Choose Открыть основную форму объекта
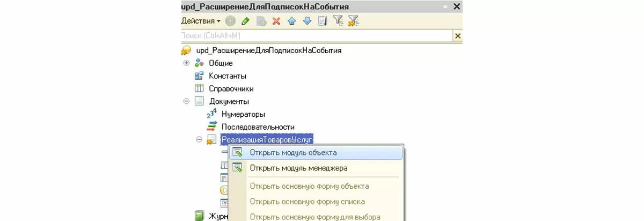Screen dimensions: 644x221 316,186
